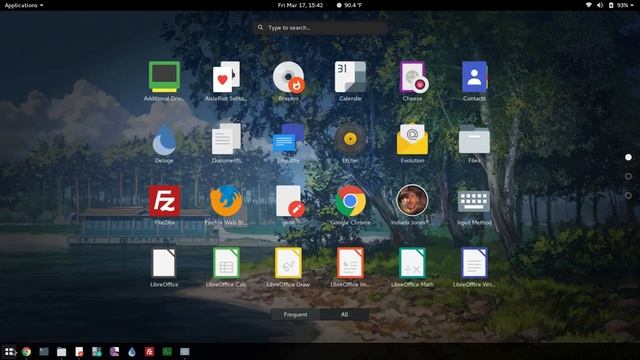The image size is (640, 360).
Task: Switch to the Frequent apps view
Action: click(x=296, y=314)
